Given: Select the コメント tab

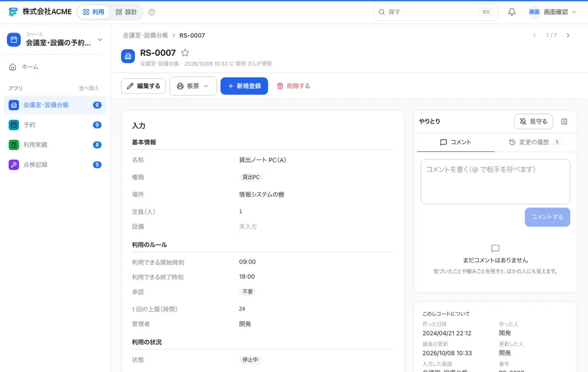Looking at the screenshot, I should (x=456, y=143).
